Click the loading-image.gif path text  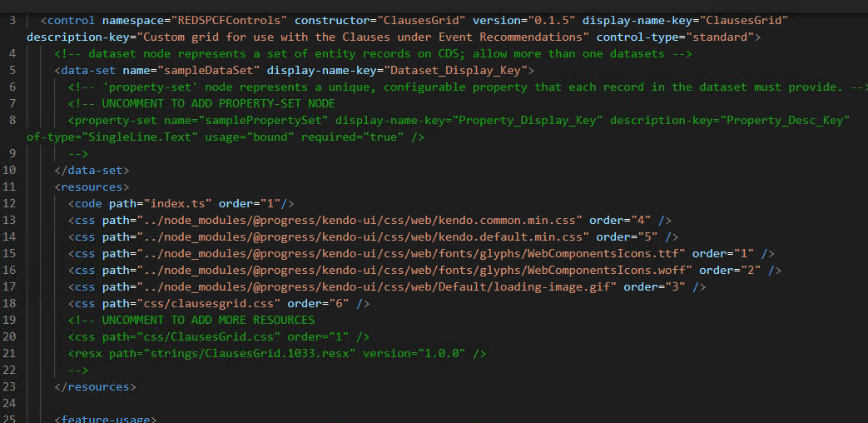pyautogui.click(x=366, y=286)
